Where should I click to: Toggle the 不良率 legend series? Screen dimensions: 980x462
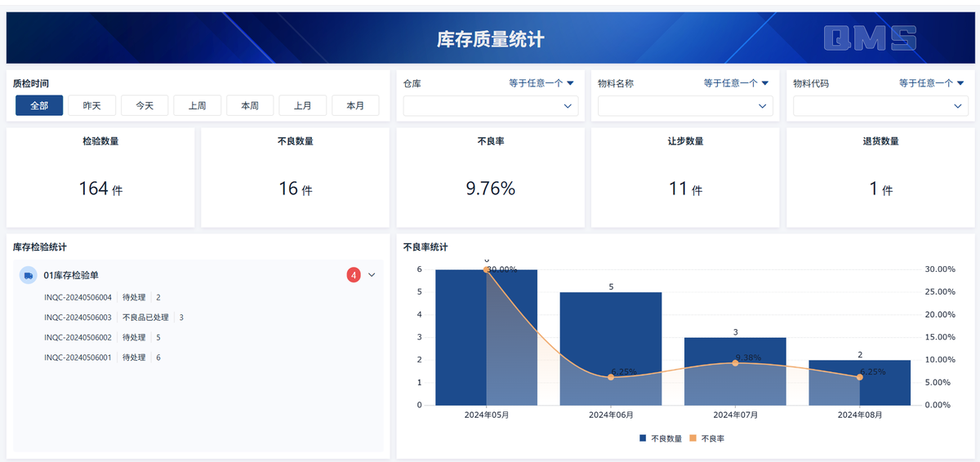click(707, 438)
